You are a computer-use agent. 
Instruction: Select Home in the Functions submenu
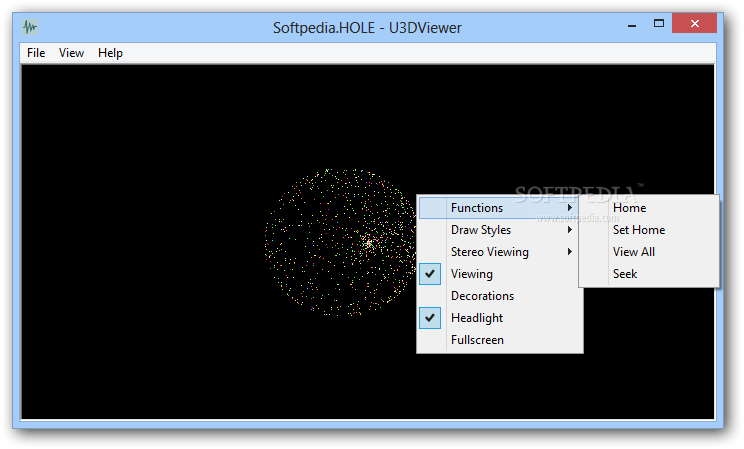649,208
